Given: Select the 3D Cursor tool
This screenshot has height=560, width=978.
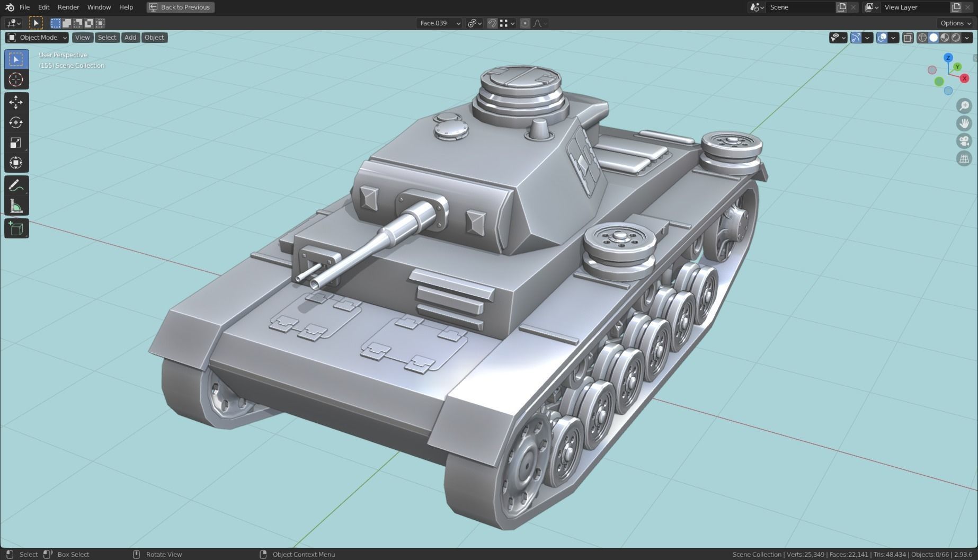Looking at the screenshot, I should [x=16, y=79].
